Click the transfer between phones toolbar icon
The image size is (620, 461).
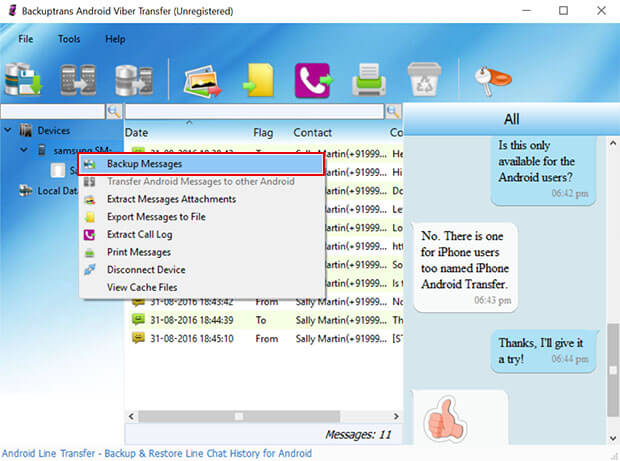click(x=78, y=80)
